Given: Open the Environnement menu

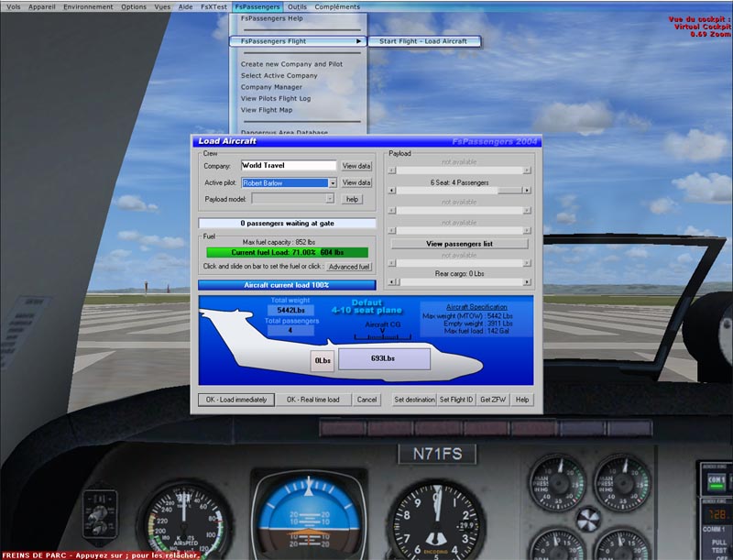Looking at the screenshot, I should point(88,7).
